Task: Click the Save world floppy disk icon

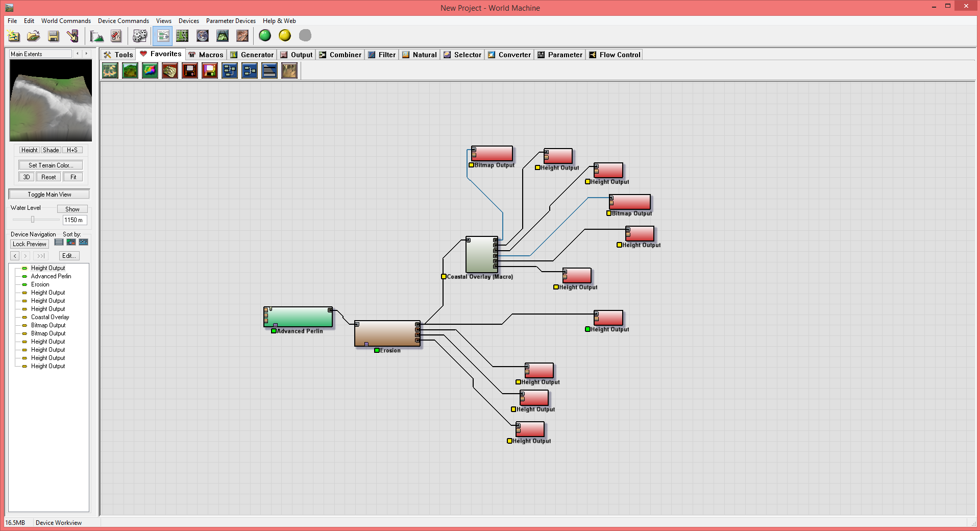Action: (54, 36)
